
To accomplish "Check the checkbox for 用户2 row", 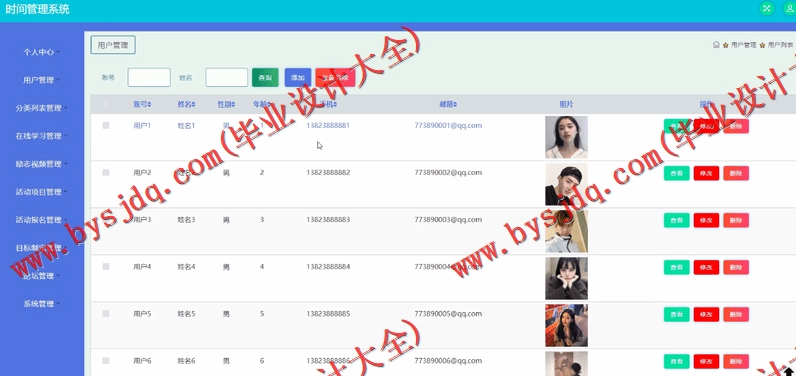I will 106,173.
